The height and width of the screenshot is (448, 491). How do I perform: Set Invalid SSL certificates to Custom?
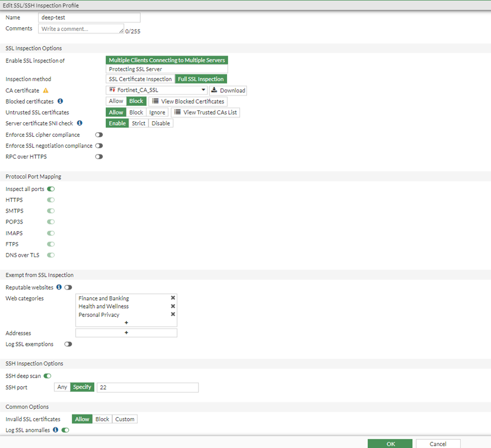(125, 419)
